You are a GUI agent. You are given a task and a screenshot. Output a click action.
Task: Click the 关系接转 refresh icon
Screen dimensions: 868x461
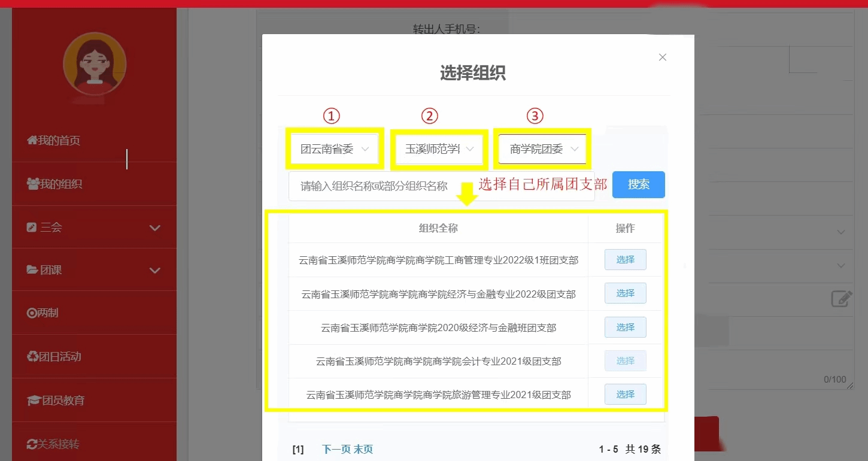[x=32, y=444]
